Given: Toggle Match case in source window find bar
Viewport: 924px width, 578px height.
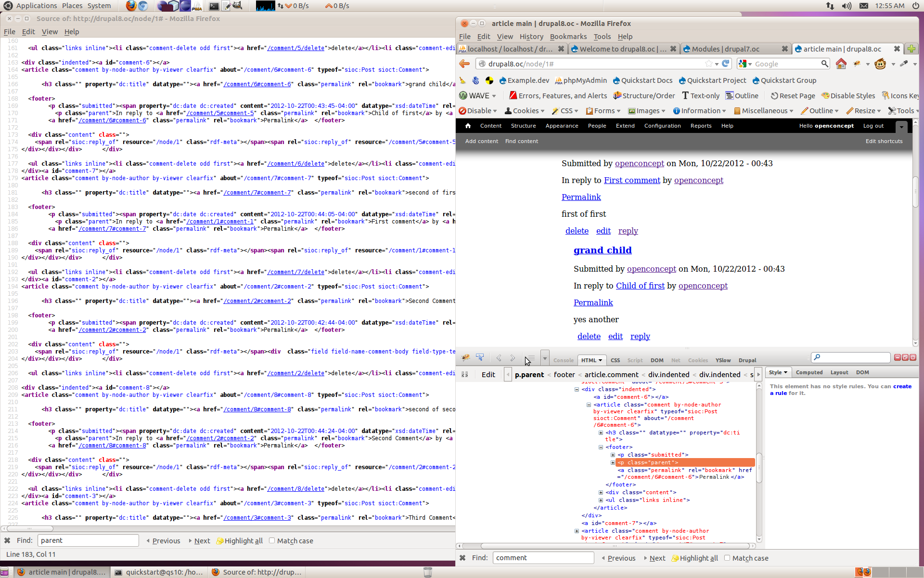Looking at the screenshot, I should pos(272,540).
